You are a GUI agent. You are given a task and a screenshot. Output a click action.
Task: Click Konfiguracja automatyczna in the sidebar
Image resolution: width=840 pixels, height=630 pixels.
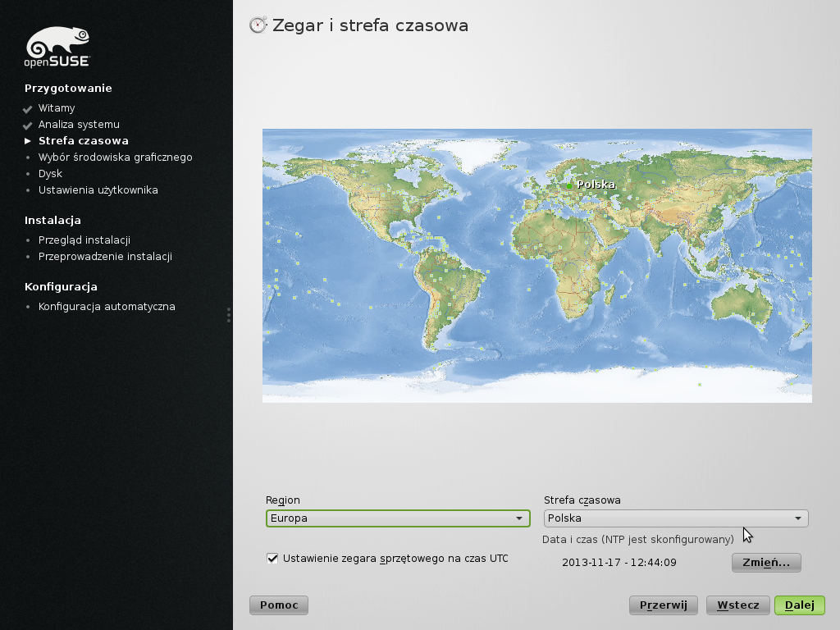pos(107,307)
